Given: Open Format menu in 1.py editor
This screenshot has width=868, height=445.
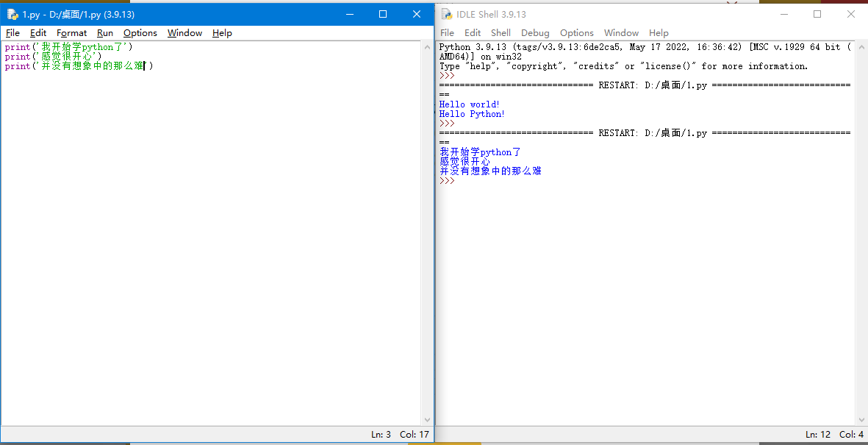Looking at the screenshot, I should click(x=71, y=32).
